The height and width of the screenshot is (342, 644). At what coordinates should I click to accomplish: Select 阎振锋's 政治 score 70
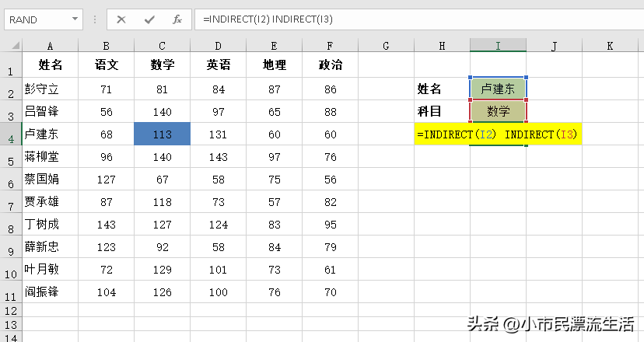tap(331, 292)
